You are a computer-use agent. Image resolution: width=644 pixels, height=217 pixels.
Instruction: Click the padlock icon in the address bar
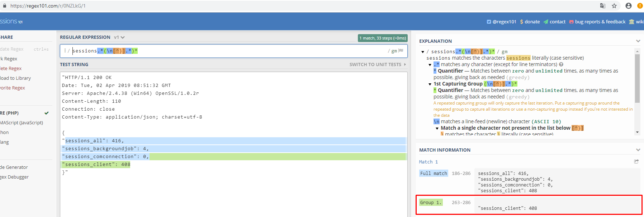pyautogui.click(x=5, y=6)
